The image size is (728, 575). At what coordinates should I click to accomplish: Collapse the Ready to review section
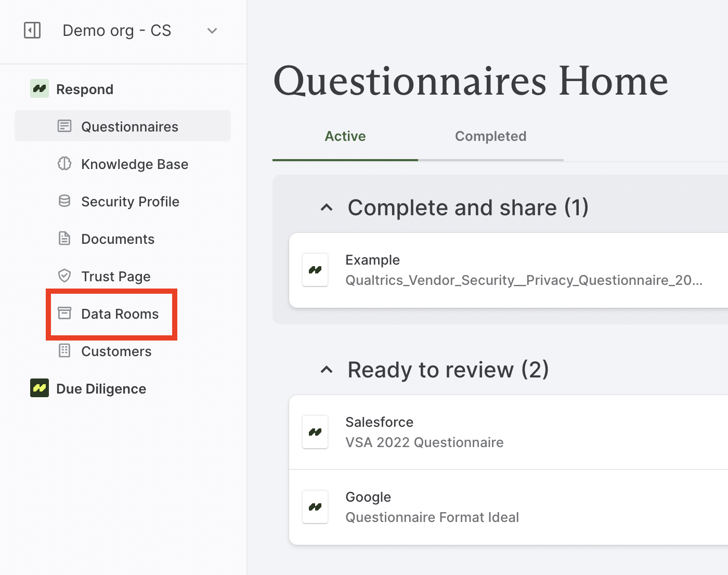pos(327,370)
